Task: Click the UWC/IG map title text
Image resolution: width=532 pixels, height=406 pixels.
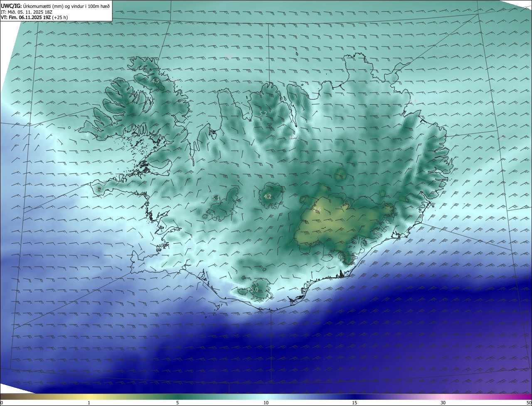Action: point(55,5)
